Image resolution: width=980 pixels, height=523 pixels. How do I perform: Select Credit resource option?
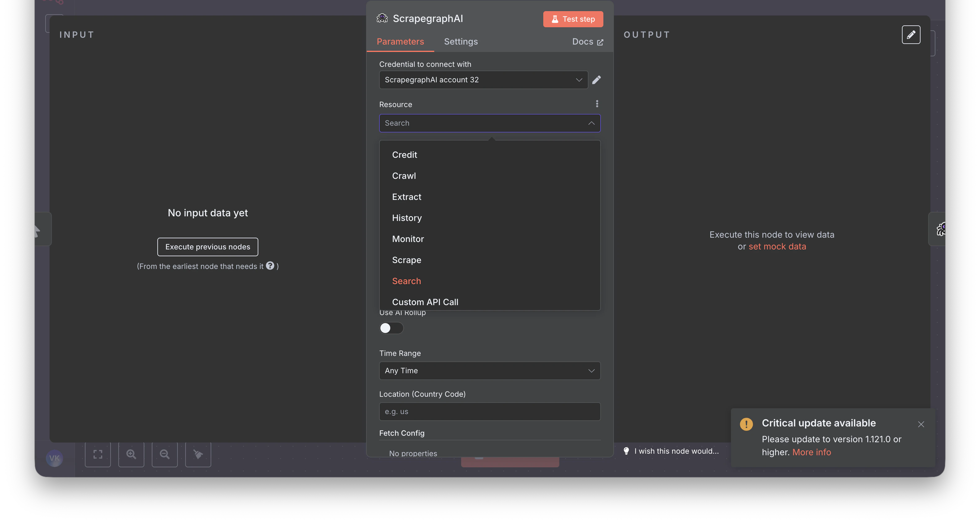(x=490, y=155)
